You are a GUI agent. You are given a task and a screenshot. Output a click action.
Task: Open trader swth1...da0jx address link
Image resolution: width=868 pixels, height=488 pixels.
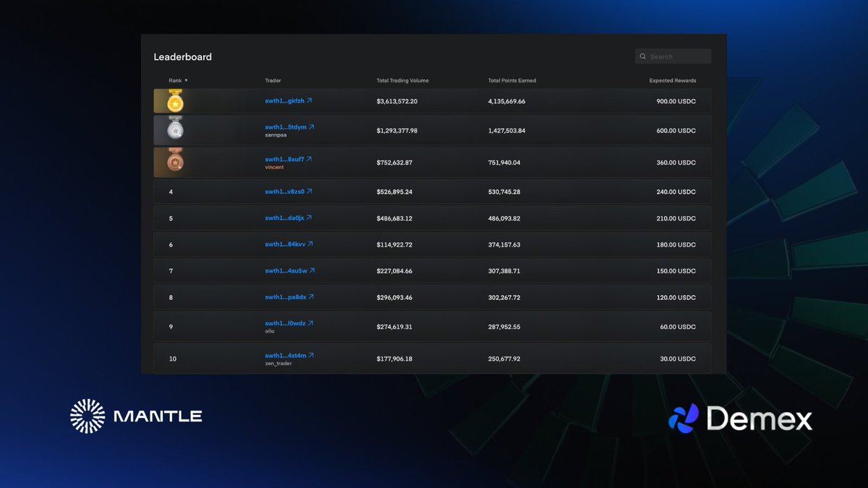click(x=284, y=218)
